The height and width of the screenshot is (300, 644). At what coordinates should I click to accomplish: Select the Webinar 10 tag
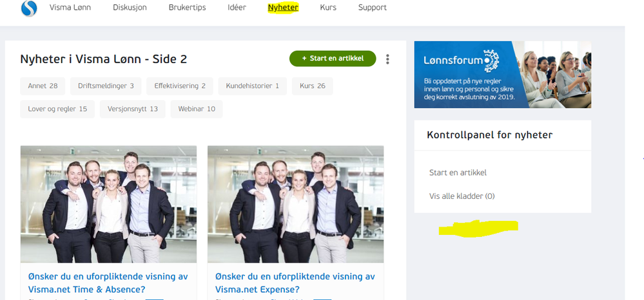coord(197,109)
